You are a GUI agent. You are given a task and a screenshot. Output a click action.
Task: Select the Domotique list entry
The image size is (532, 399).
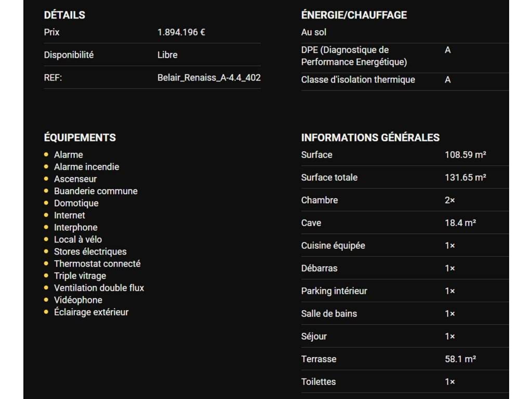tap(76, 203)
